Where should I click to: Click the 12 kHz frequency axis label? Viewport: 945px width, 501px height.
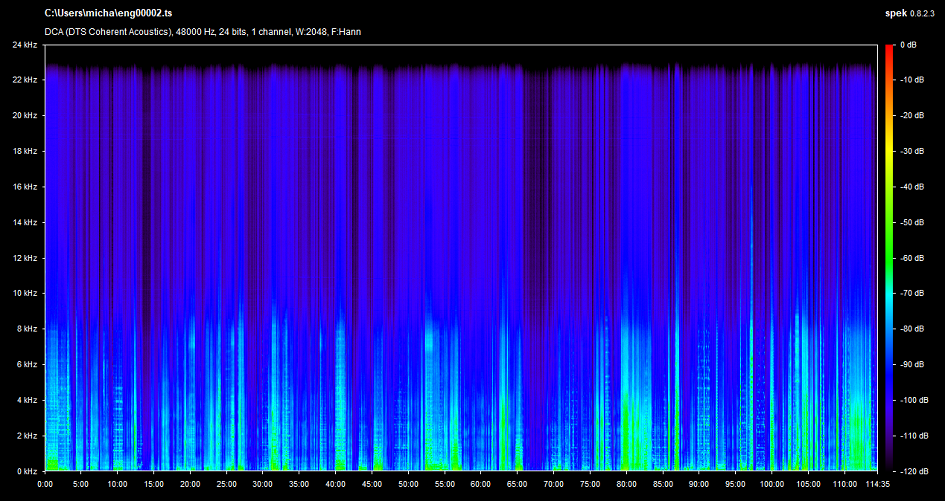[25, 258]
